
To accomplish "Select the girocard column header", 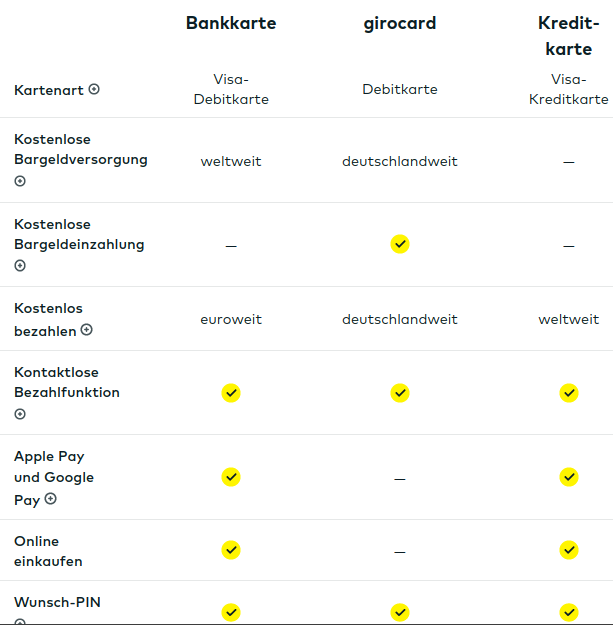I will click(400, 23).
